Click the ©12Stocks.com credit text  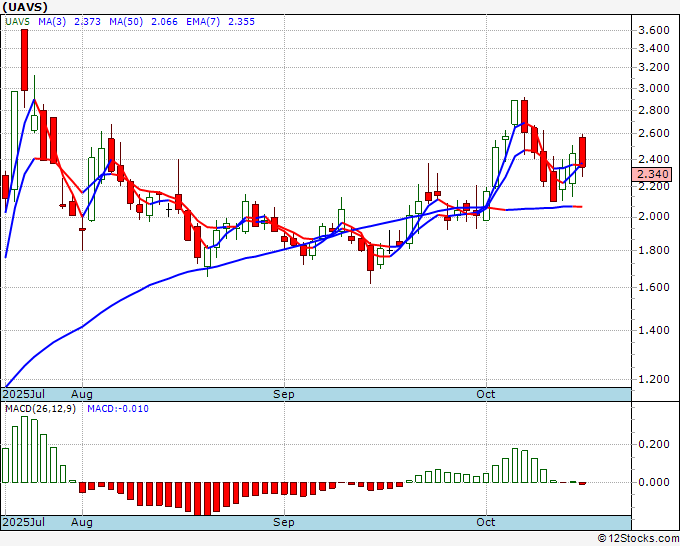(x=638, y=538)
